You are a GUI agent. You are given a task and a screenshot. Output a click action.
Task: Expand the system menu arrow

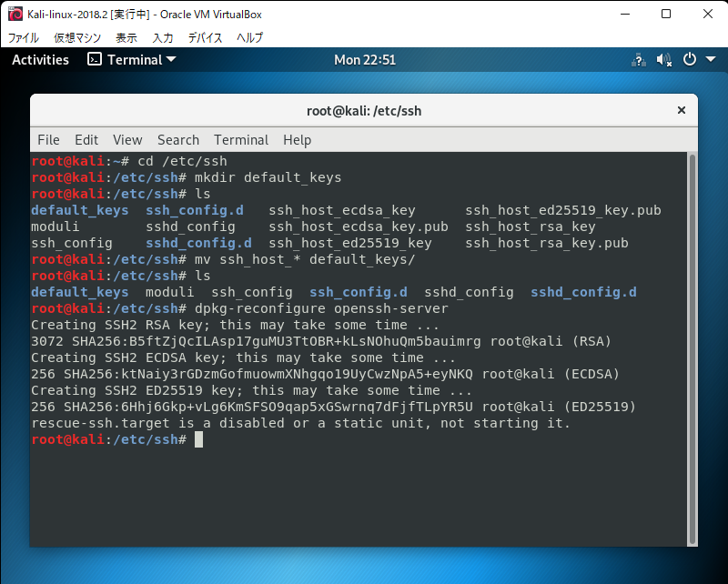711,59
